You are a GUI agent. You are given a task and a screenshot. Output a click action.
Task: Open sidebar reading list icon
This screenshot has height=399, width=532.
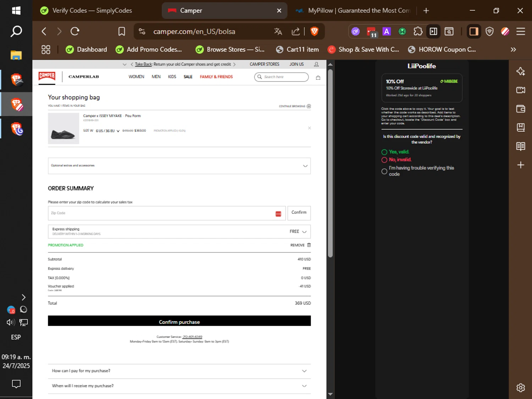click(521, 146)
